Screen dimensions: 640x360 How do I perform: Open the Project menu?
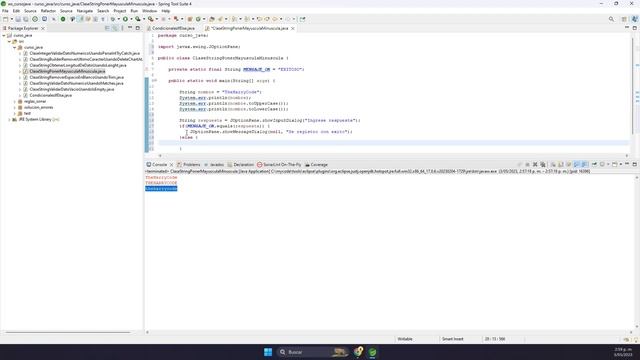[120, 11]
